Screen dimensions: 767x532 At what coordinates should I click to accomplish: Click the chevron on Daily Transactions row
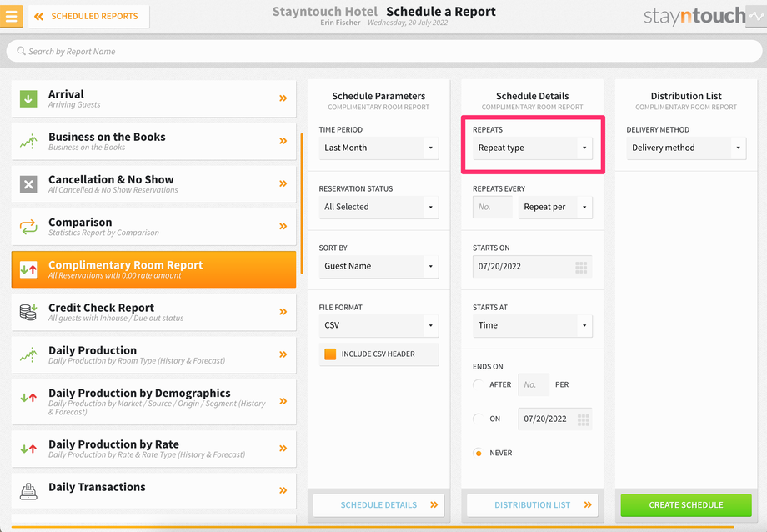point(283,490)
